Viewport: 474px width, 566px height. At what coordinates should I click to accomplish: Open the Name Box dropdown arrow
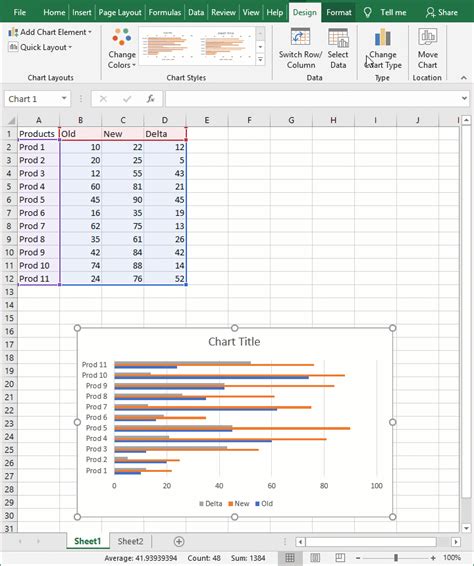[x=64, y=99]
